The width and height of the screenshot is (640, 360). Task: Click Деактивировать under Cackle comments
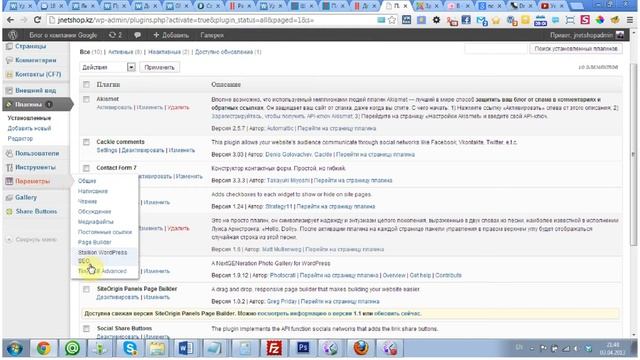tap(142, 150)
